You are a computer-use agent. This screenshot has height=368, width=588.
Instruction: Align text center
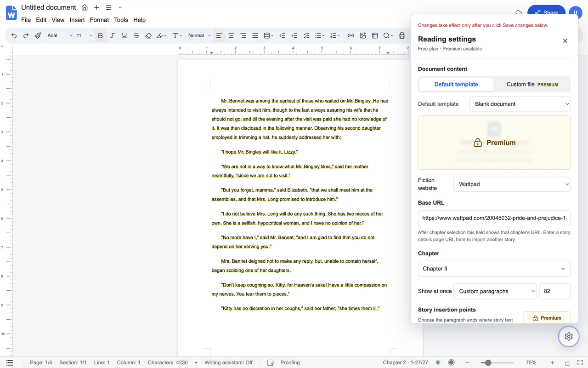231,35
